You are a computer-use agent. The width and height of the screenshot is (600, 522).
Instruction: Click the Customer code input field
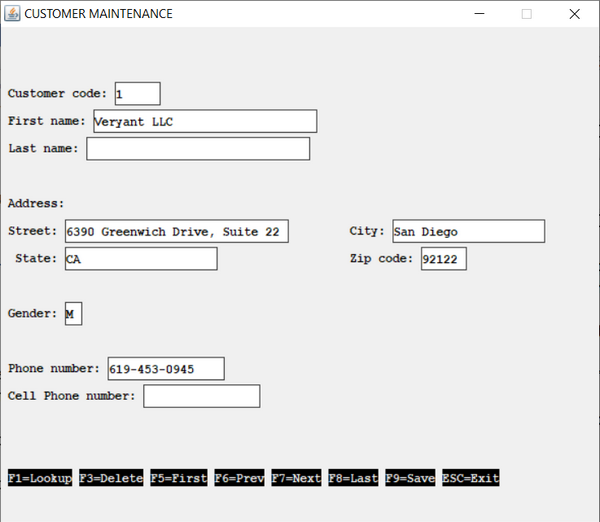tap(137, 94)
